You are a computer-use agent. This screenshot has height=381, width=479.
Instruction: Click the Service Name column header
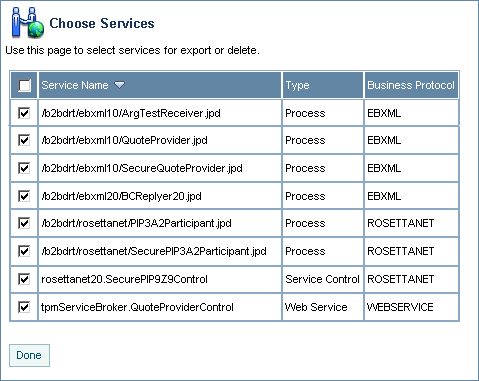160,85
